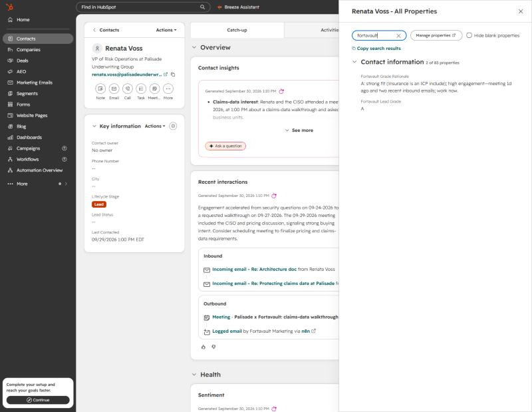Click the renata.voss email link
This screenshot has width=532, height=412.
pos(126,75)
